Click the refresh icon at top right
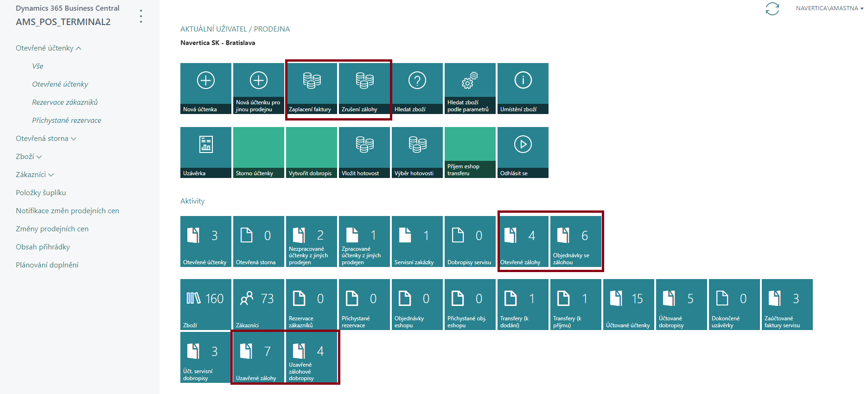 [772, 9]
